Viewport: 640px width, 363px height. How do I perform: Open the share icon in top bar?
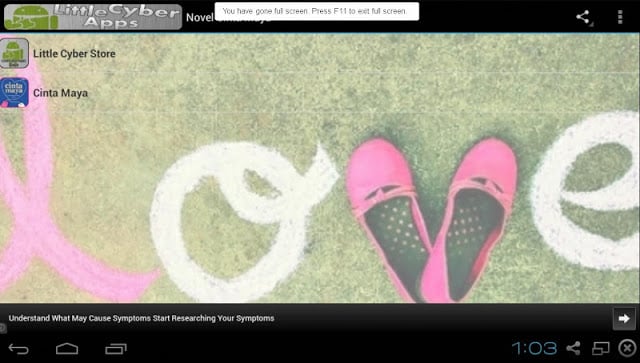point(583,17)
